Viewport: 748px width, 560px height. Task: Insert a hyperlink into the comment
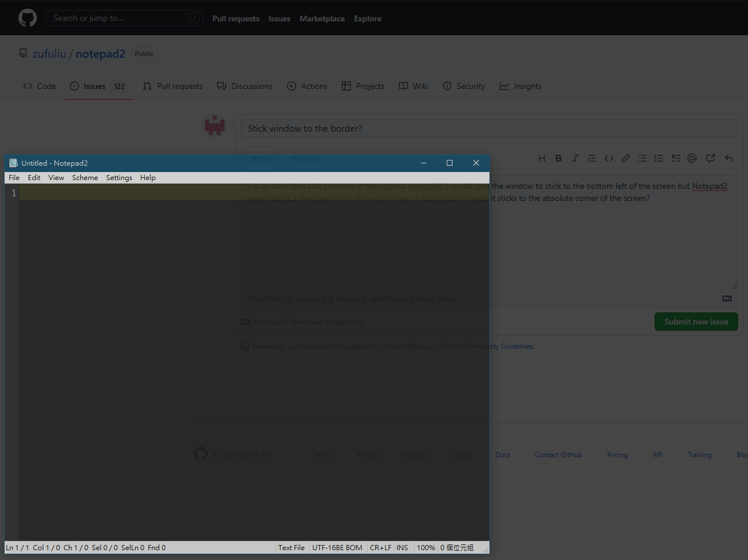point(625,158)
